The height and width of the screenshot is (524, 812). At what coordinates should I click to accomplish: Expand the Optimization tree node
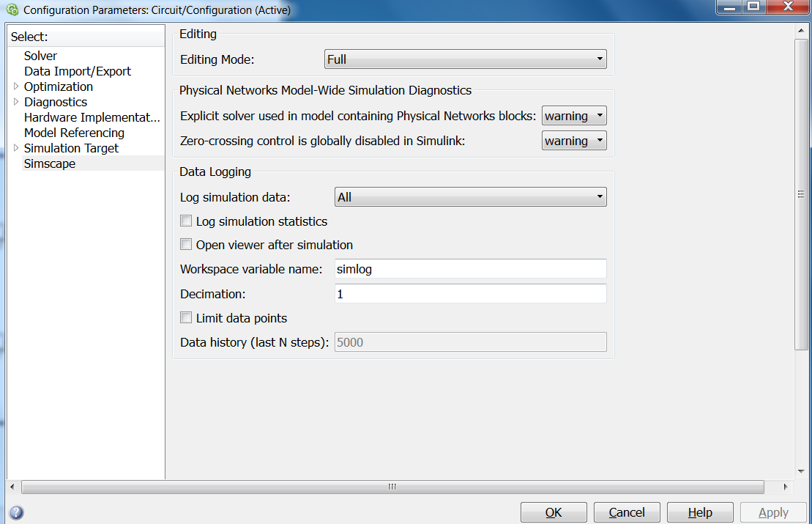coord(16,86)
